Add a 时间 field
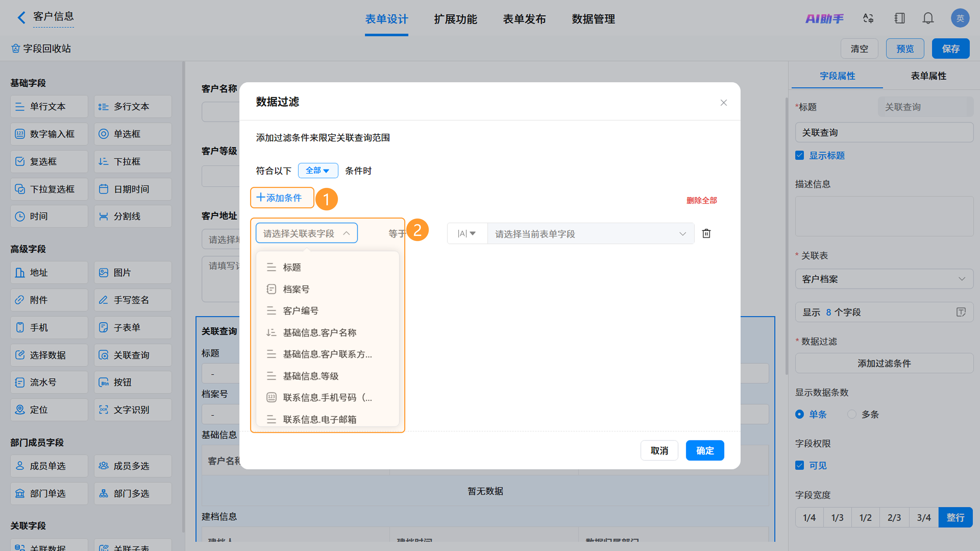980x551 pixels. [49, 217]
